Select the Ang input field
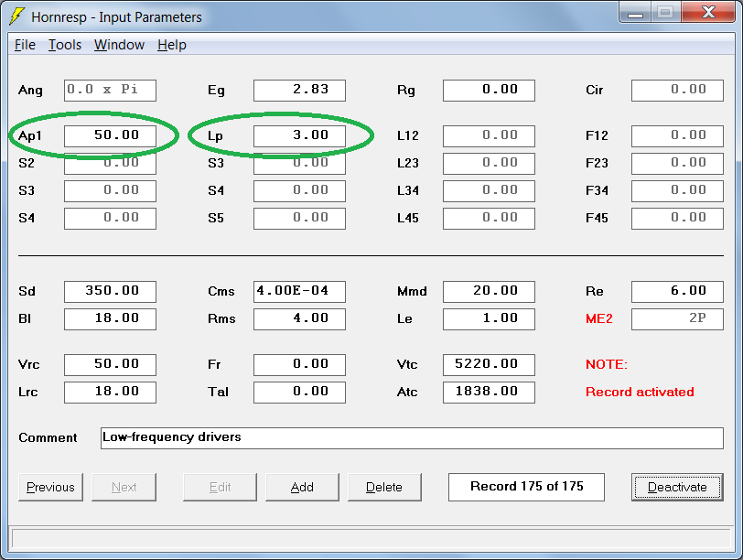This screenshot has width=743, height=560. pos(110,90)
